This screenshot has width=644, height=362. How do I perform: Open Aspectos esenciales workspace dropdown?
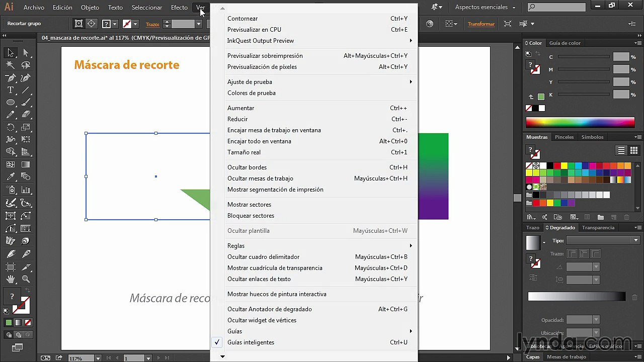[x=485, y=8]
